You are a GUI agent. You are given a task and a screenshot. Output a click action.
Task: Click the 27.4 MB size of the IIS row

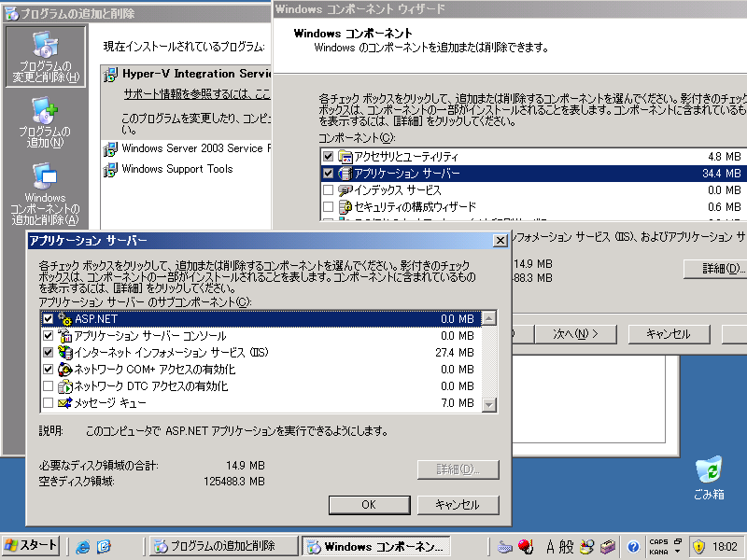455,353
